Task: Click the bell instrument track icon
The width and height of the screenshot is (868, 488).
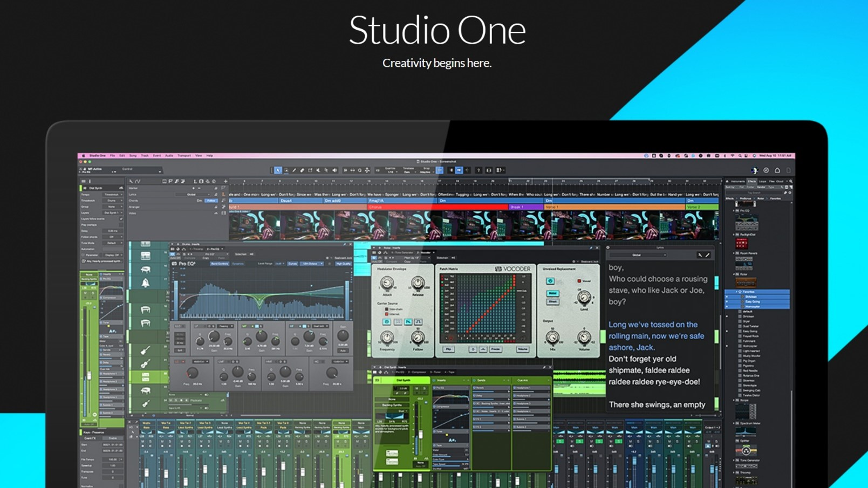Action: click(146, 283)
